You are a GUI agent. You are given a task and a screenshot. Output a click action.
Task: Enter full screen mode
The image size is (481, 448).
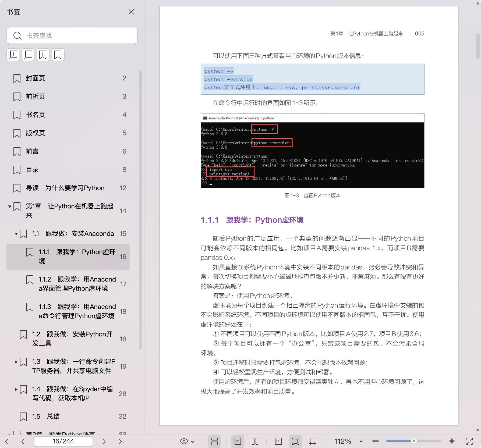tap(469, 441)
